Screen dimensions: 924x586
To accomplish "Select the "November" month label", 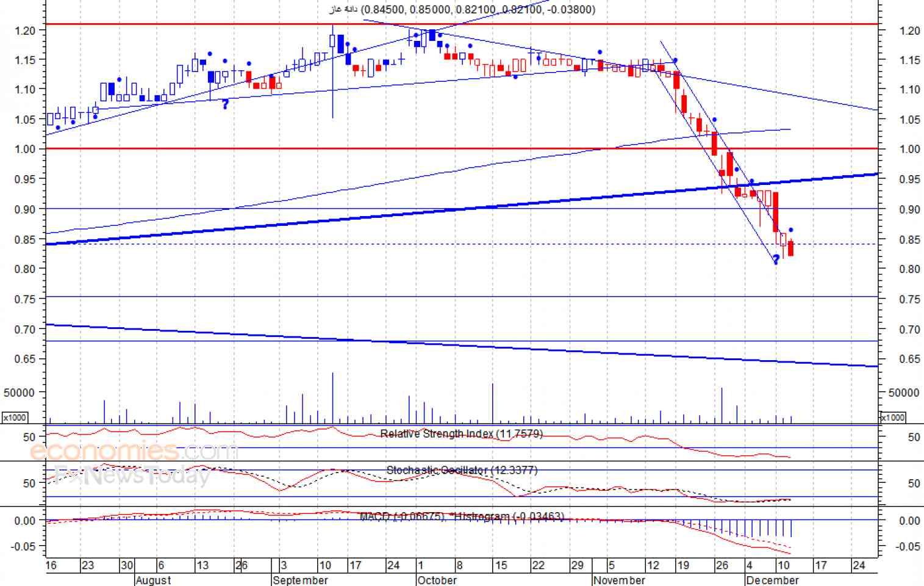I will click(x=619, y=580).
